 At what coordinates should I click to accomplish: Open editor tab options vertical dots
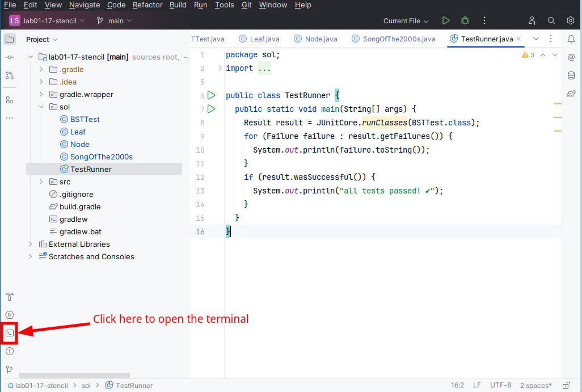pyautogui.click(x=551, y=39)
